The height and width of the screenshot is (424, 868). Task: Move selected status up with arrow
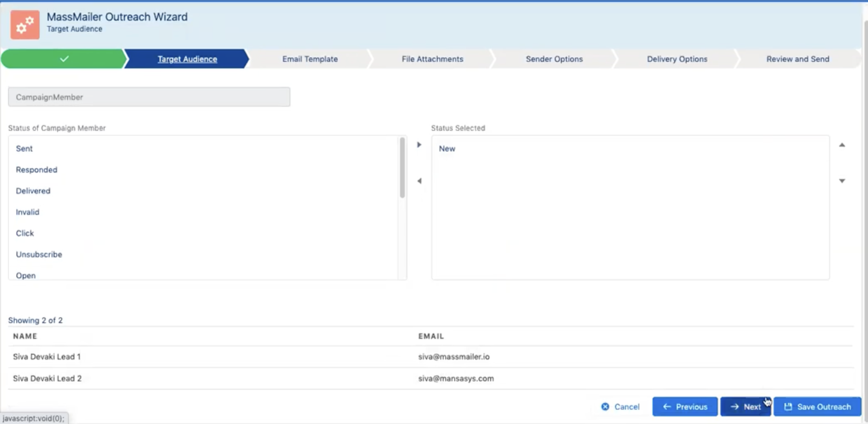pos(842,145)
